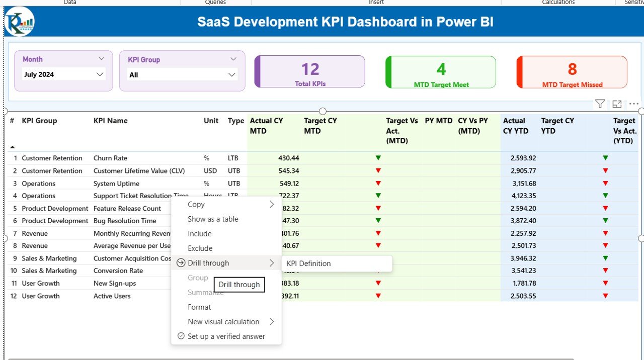Expand New visual calculation submenu
Image resolution: width=644 pixels, height=360 pixels.
[x=272, y=322]
